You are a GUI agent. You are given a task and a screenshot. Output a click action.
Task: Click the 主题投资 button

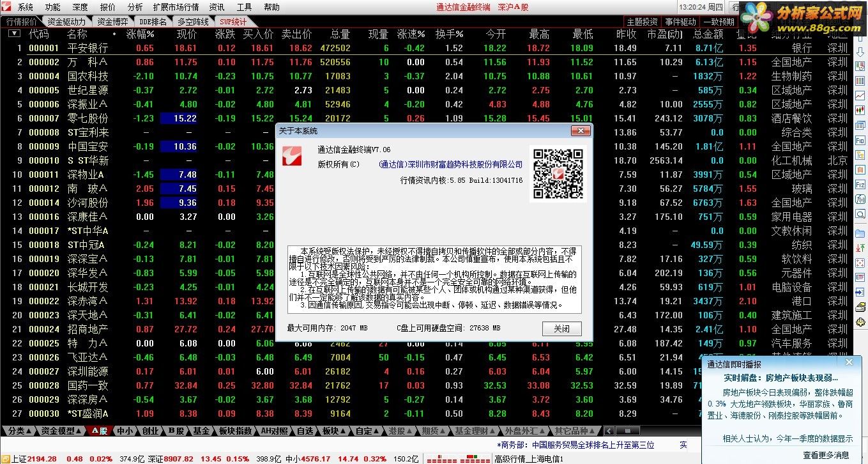point(642,21)
